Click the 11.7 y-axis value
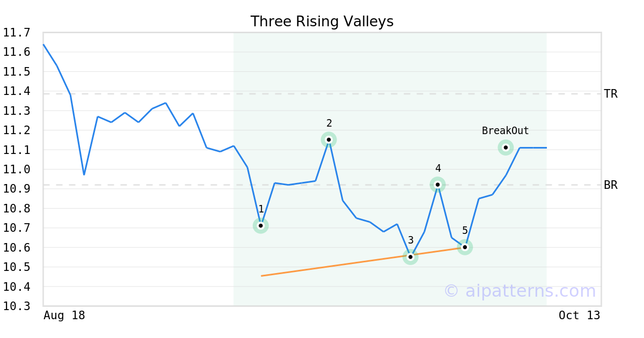Viewport: 644px width, 338px height. pyautogui.click(x=16, y=33)
